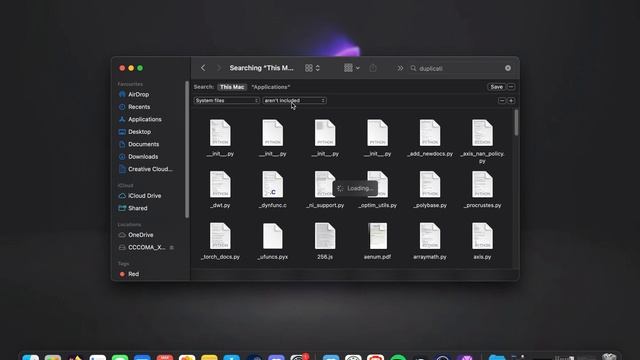Clear the search field text
This screenshot has width=640, height=360.
(x=508, y=68)
